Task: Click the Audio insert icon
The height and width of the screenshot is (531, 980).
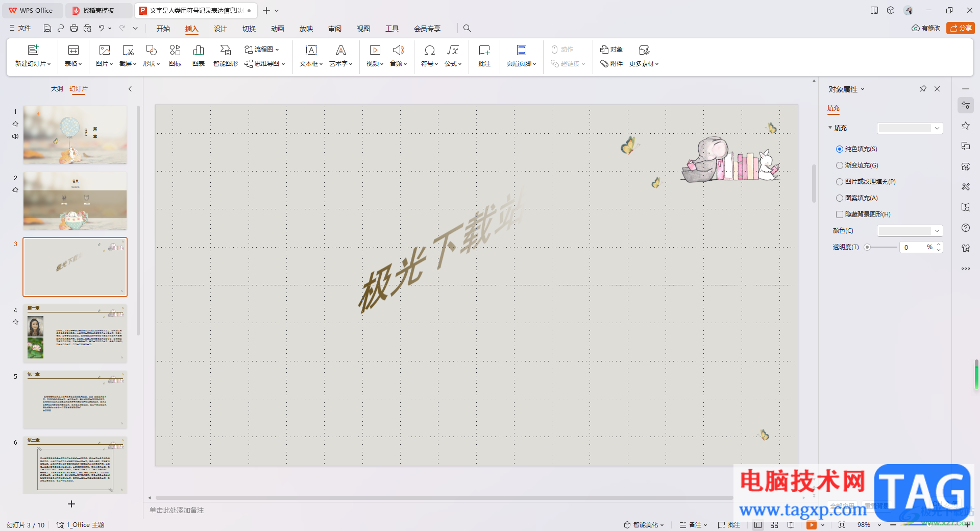Action: click(399, 50)
